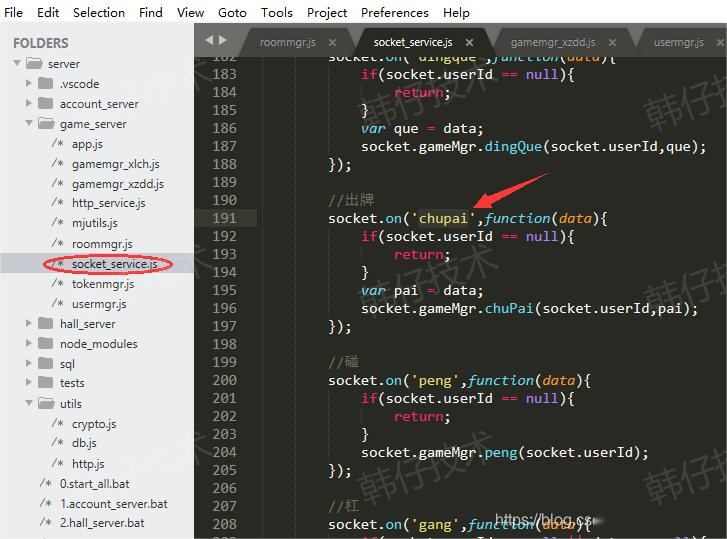Close the roommgr.js tab
The width and height of the screenshot is (727, 539).
coord(332,43)
